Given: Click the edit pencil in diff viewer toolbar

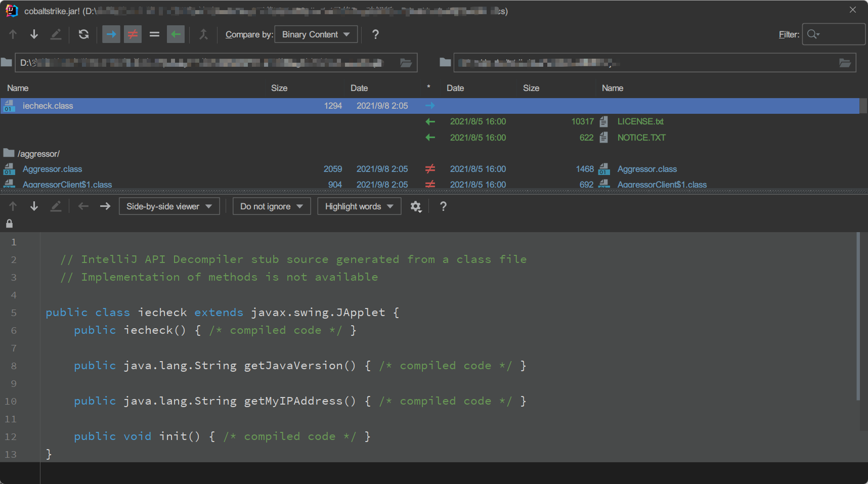Looking at the screenshot, I should [56, 206].
